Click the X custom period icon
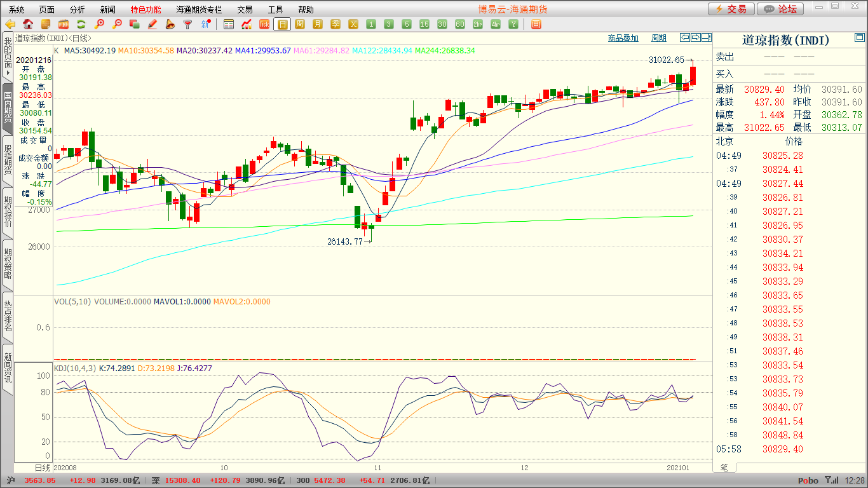Image resolution: width=868 pixels, height=488 pixels. click(x=353, y=25)
